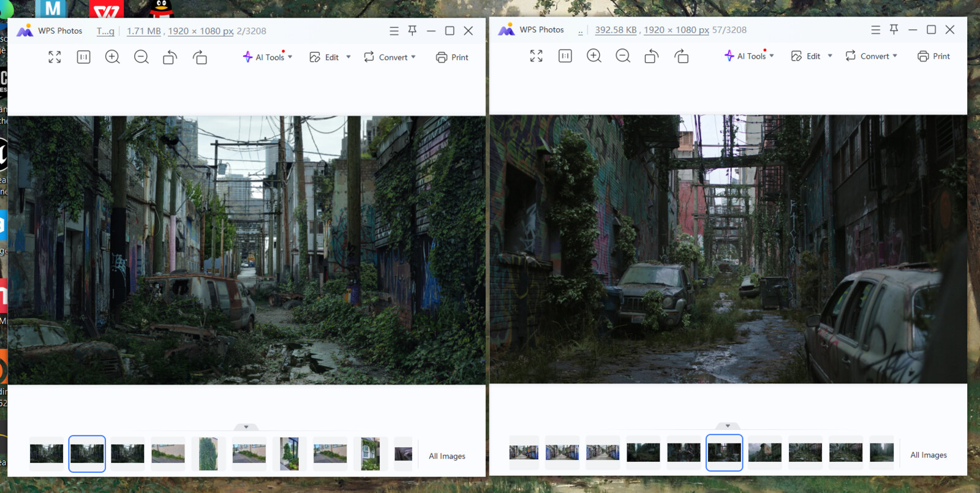Pin the right WPS Photos window on top
The image size is (980, 493).
point(894,29)
